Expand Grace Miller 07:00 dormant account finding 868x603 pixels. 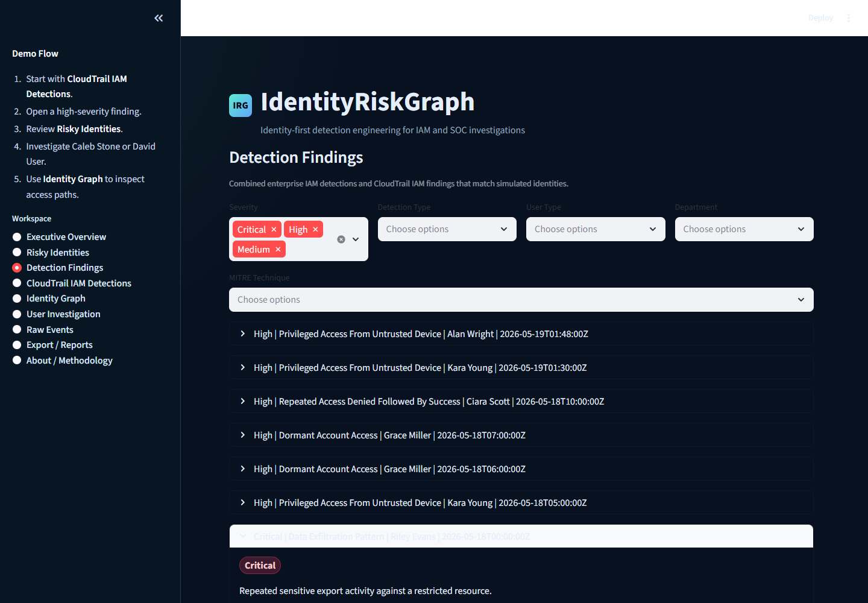[521, 435]
